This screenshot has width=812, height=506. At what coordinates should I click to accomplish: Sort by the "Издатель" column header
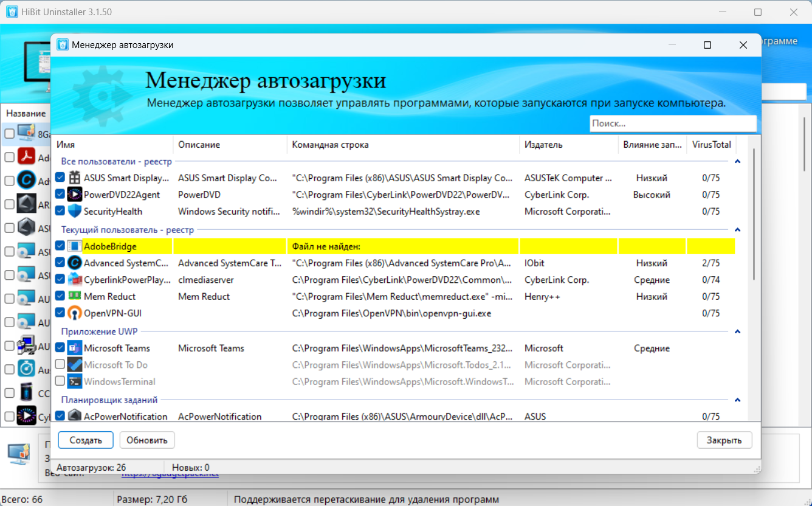pos(568,145)
